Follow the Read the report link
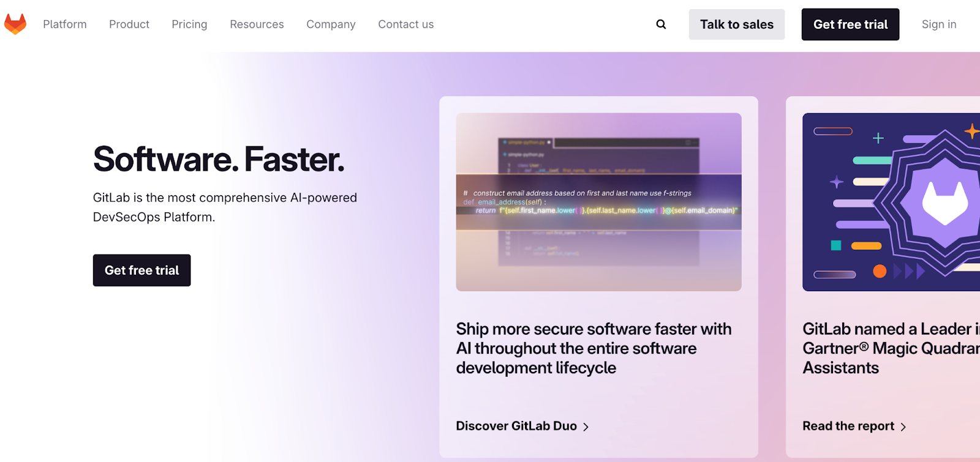980x462 pixels. (x=854, y=426)
